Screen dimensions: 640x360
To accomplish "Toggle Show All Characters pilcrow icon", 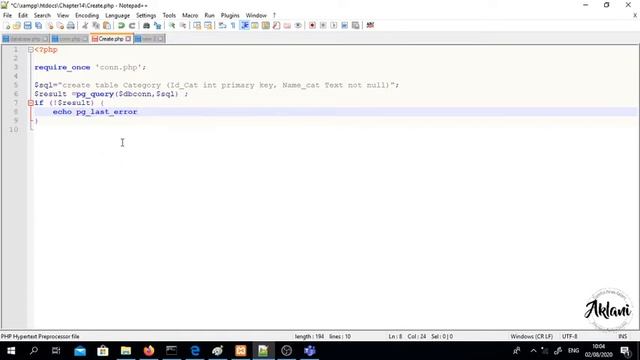I will tap(233, 26).
